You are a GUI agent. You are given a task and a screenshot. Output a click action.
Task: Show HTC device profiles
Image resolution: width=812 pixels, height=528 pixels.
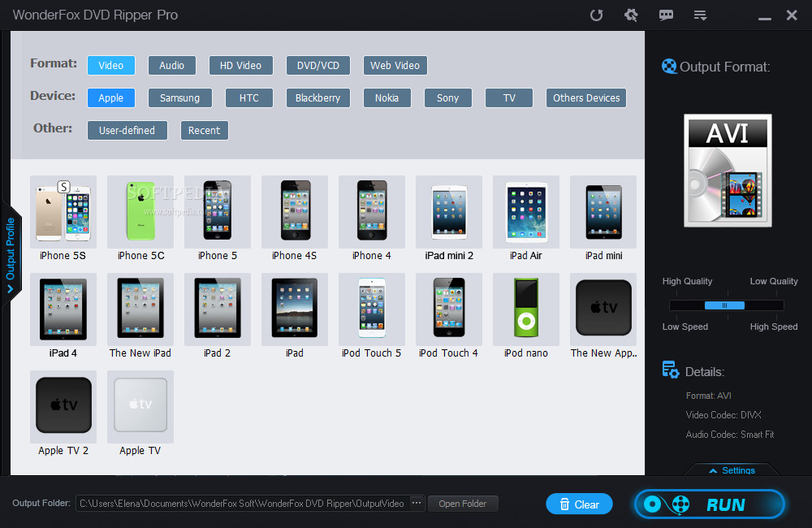tap(249, 98)
